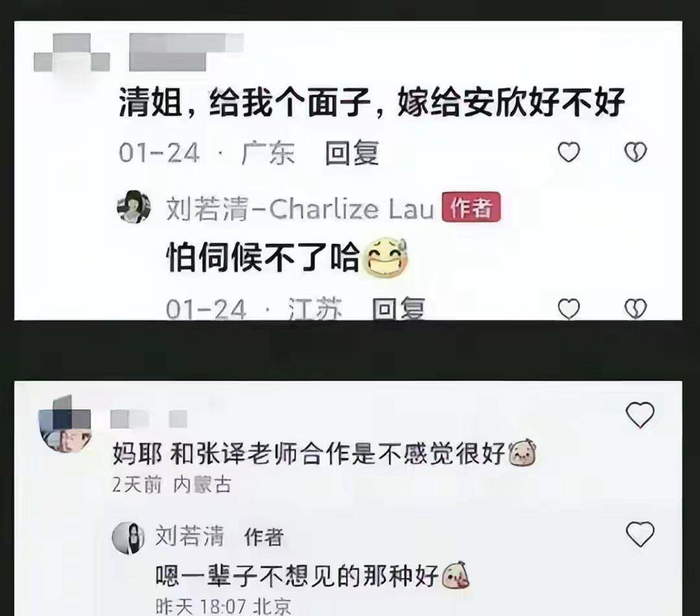700x616 pixels.
Task: Open the pixelated avatar of 内蒙古 commenter
Action: pos(65,424)
